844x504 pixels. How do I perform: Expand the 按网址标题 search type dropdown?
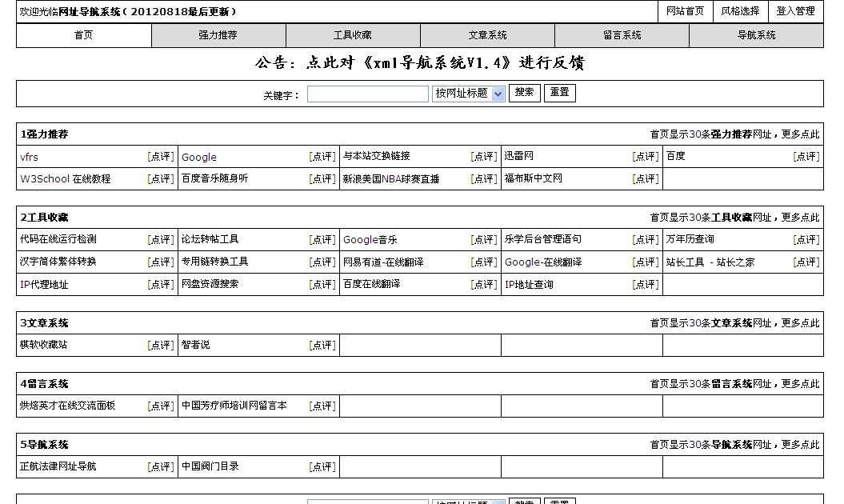coord(468,94)
